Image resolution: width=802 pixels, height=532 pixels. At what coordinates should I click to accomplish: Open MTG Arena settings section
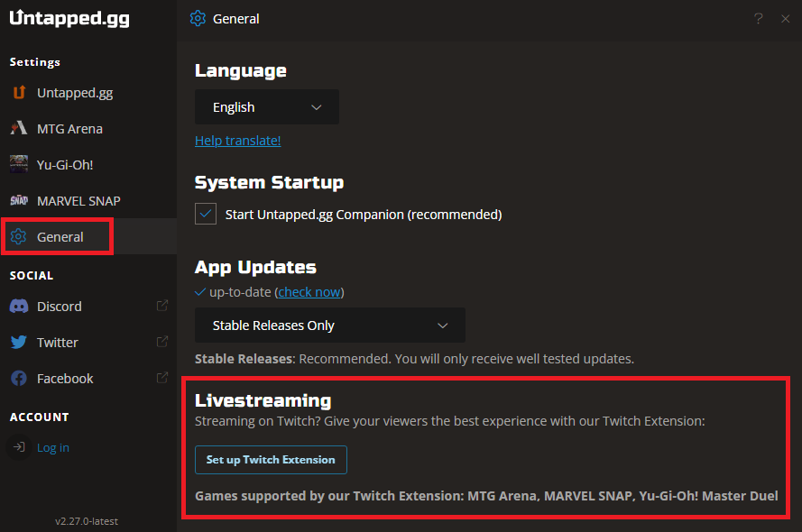click(88, 128)
